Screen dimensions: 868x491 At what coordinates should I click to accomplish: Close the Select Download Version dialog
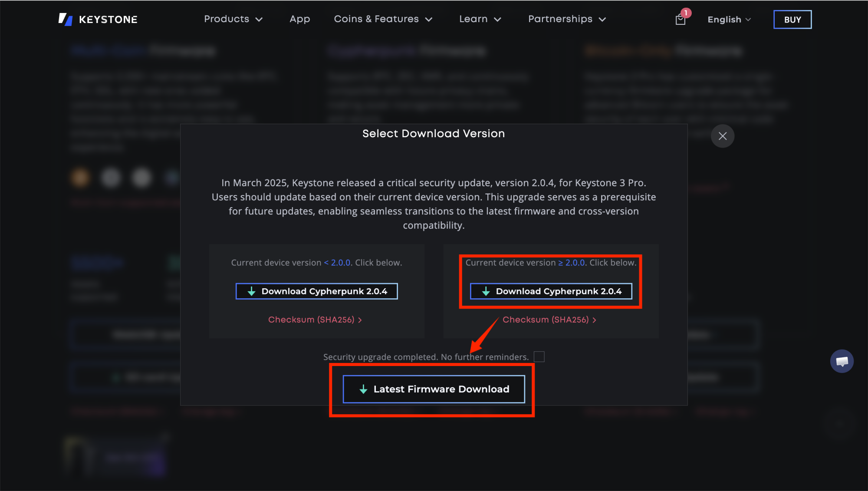point(723,136)
